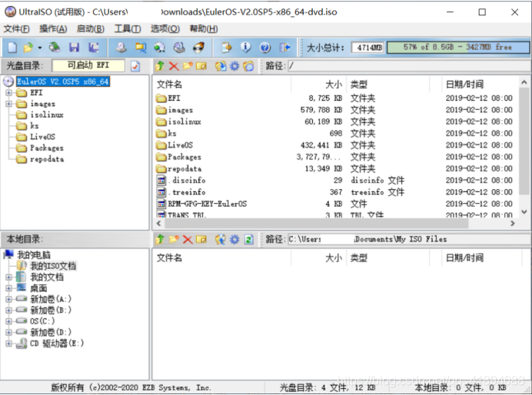Click the 可启动 EFI boot type field
The height and width of the screenshot is (395, 532).
pos(88,65)
